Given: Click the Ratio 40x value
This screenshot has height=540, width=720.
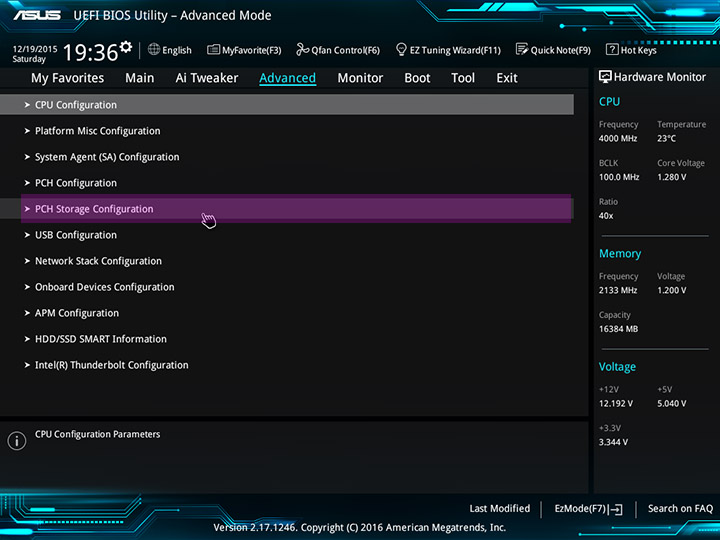Looking at the screenshot, I should [x=606, y=216].
